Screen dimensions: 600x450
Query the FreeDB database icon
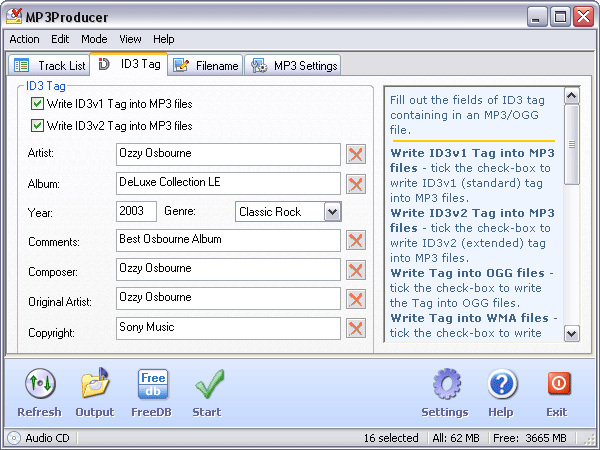[153, 384]
